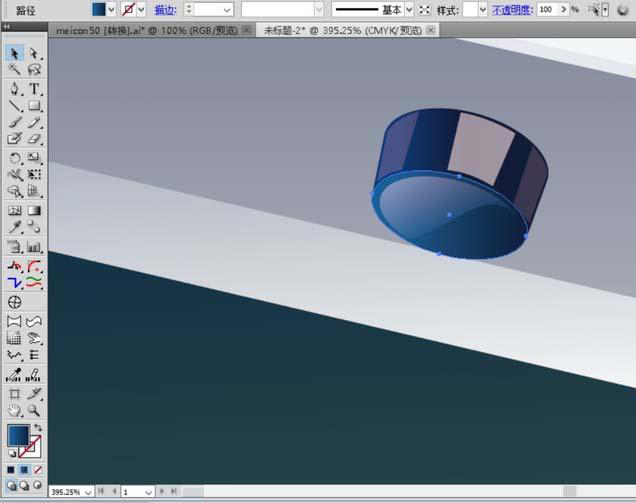636x503 pixels.
Task: Switch to None fill mode button
Action: [38, 469]
